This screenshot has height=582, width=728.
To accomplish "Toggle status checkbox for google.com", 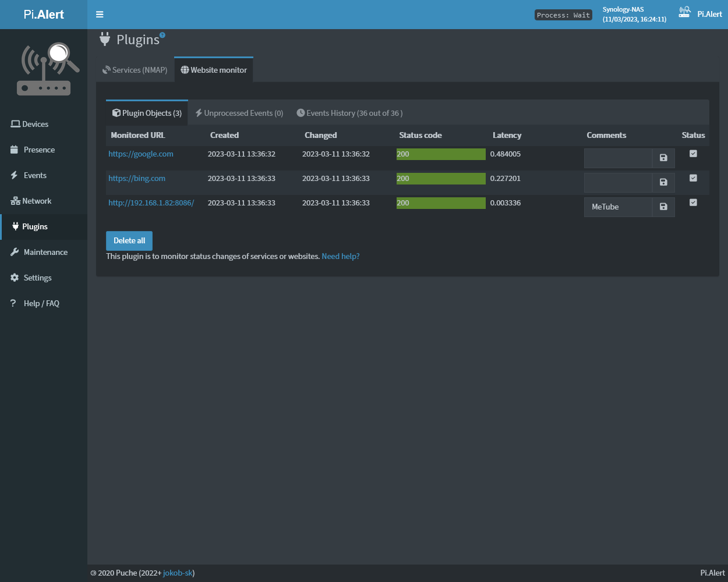I will click(693, 154).
